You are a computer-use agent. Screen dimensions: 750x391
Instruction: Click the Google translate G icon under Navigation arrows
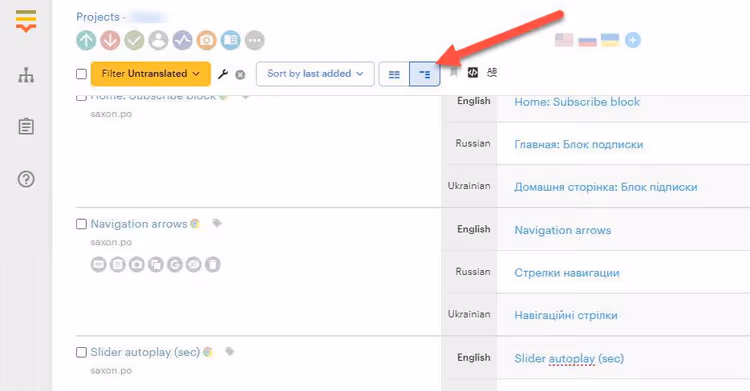point(175,264)
